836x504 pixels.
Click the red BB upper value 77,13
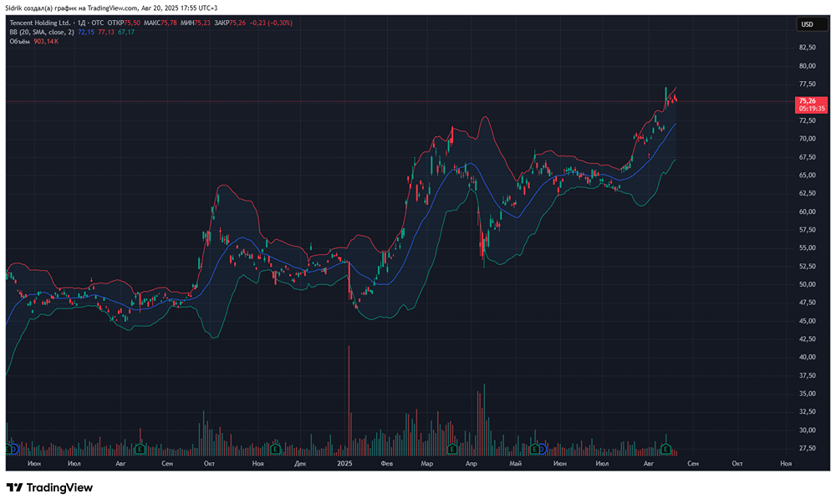coord(105,32)
